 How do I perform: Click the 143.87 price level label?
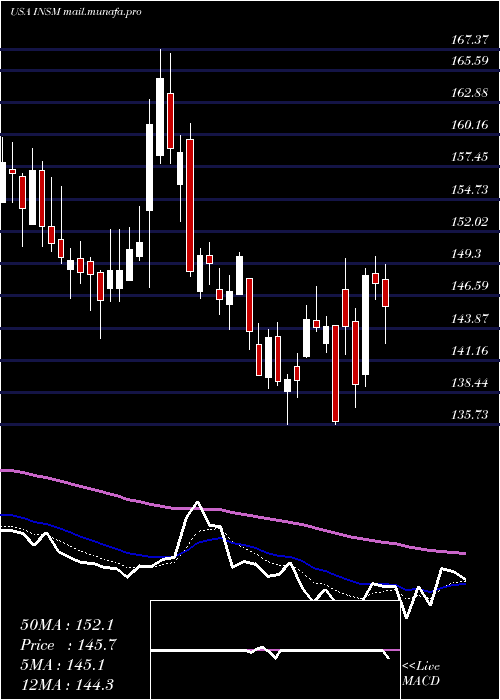click(469, 319)
